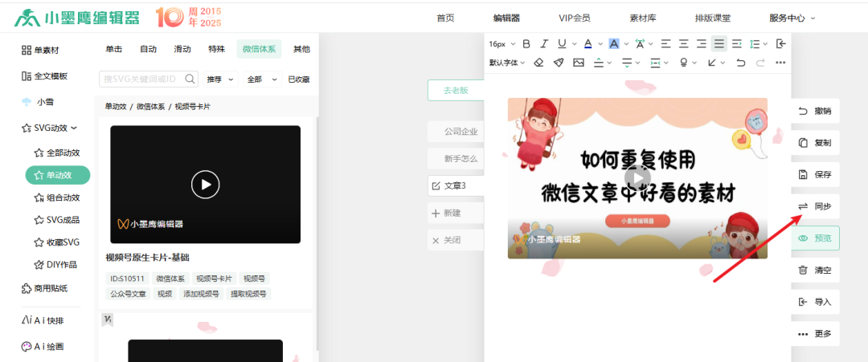Image resolution: width=868 pixels, height=362 pixels.
Task: Apply the font color A icon
Action: pyautogui.click(x=588, y=43)
